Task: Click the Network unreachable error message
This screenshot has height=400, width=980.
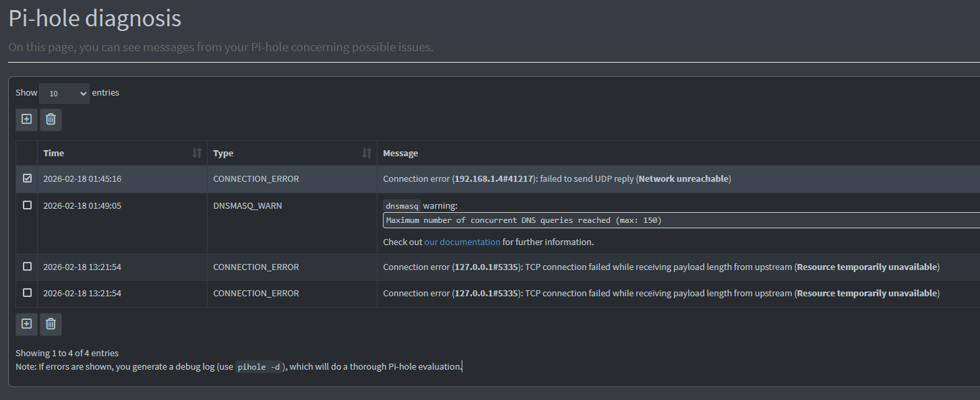Action: coord(557,179)
